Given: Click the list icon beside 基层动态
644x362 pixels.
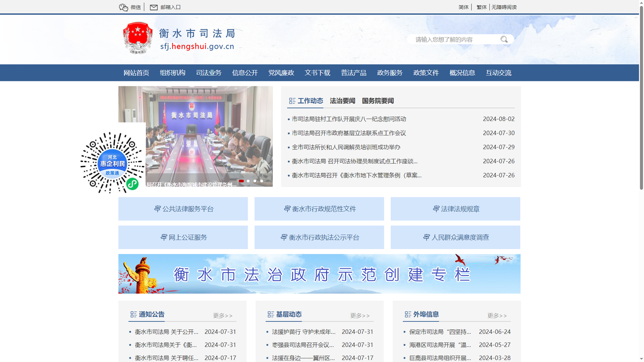Looking at the screenshot, I should pos(271,315).
